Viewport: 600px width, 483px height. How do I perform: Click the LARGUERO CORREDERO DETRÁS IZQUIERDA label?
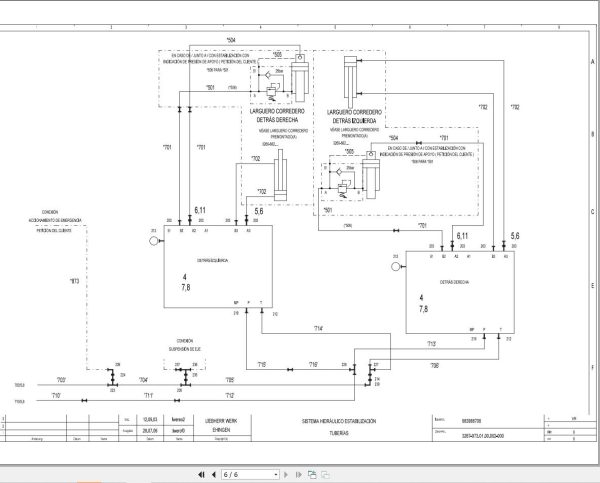354,116
